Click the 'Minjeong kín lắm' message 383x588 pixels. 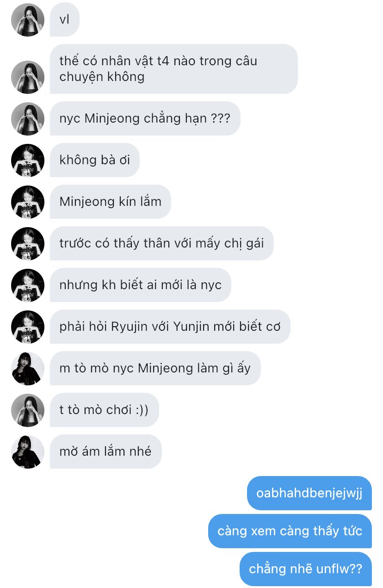(x=111, y=202)
